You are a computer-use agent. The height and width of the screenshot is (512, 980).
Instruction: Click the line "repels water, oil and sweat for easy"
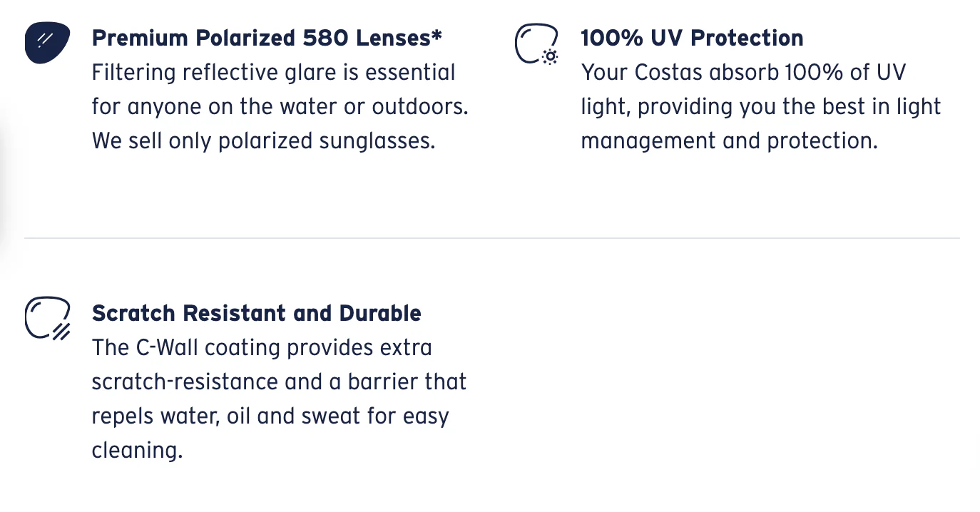(270, 416)
